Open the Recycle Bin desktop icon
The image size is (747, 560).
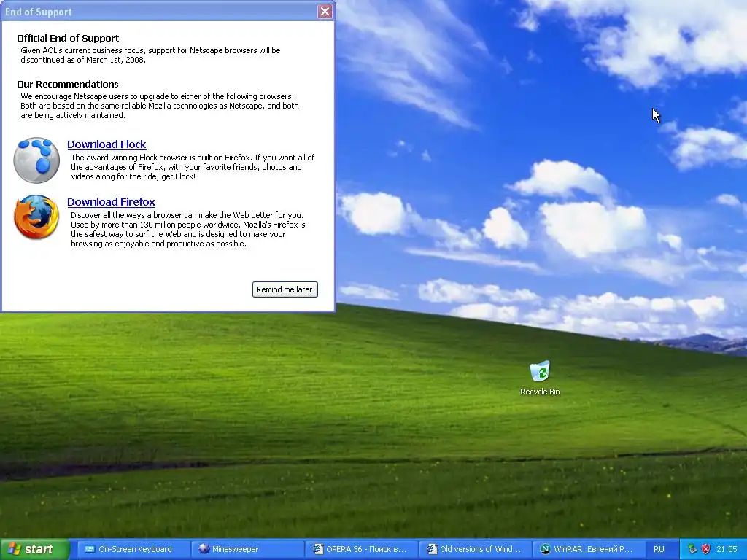click(x=540, y=378)
